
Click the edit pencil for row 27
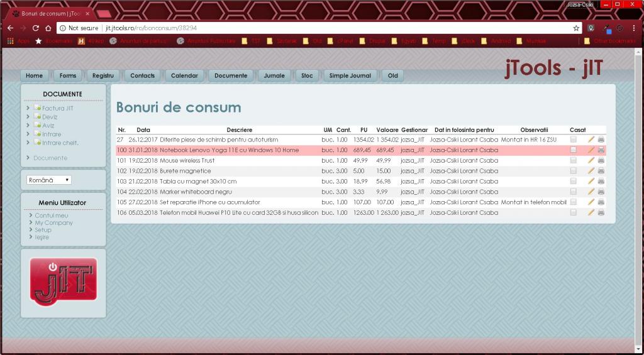591,139
